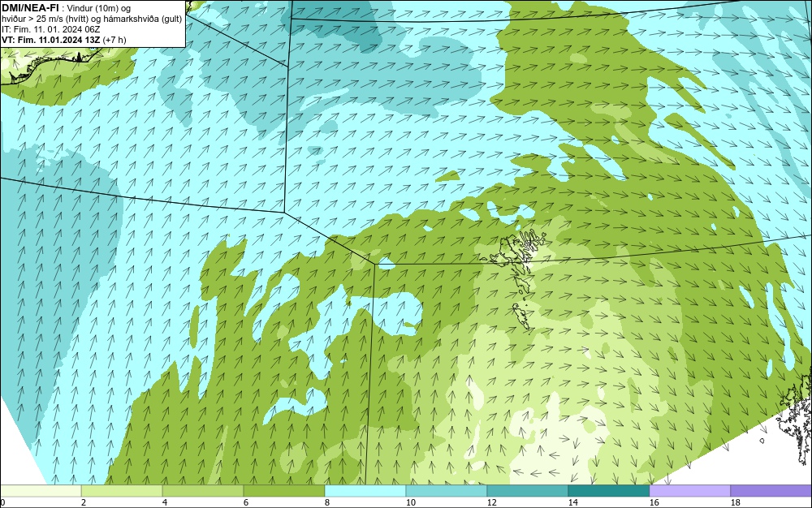Viewport: 812px width, 508px height.
Task: Click the legend scale label "18"
Action: click(x=736, y=502)
